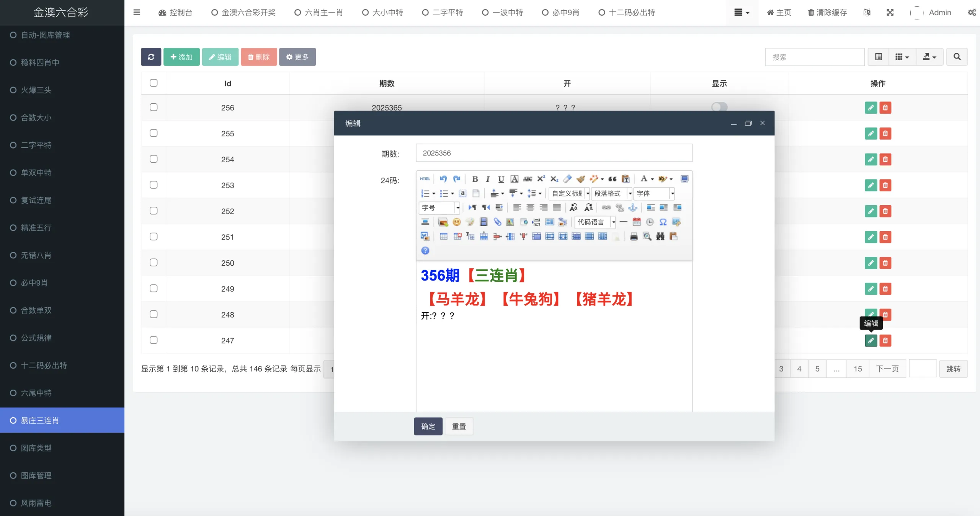Viewport: 980px width, 516px height.
Task: Apply strikethrough to selected text
Action: tap(528, 179)
